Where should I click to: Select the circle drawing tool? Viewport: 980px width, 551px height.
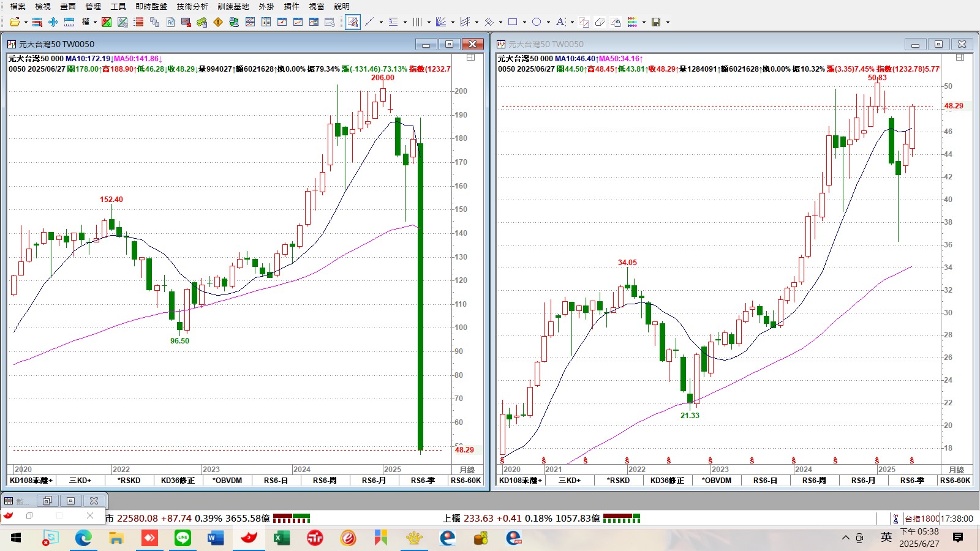537,22
